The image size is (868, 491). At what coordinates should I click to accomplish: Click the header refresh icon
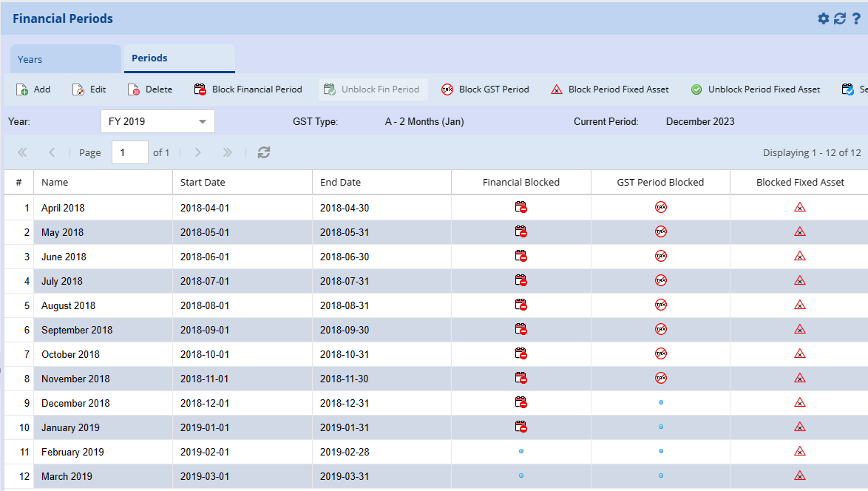click(840, 18)
